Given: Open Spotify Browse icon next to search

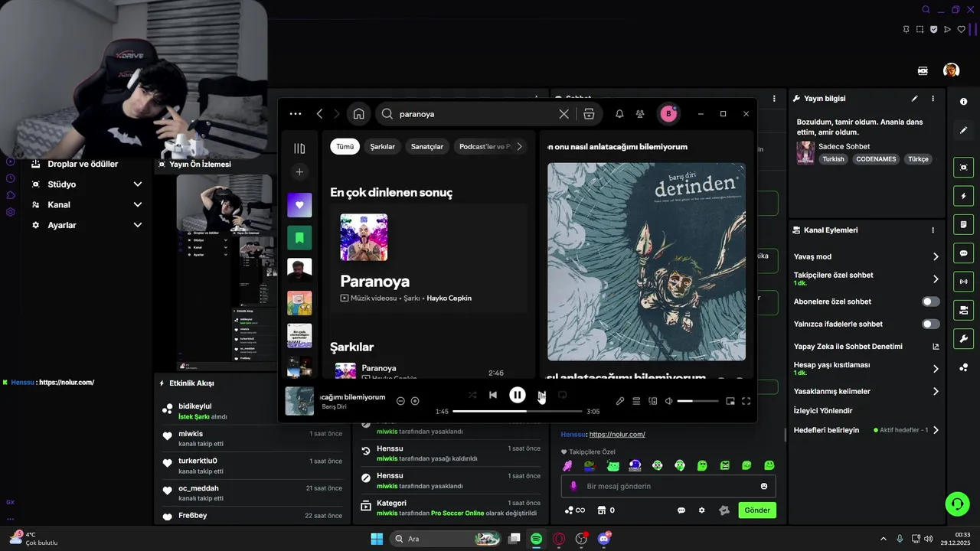Looking at the screenshot, I should [x=589, y=114].
